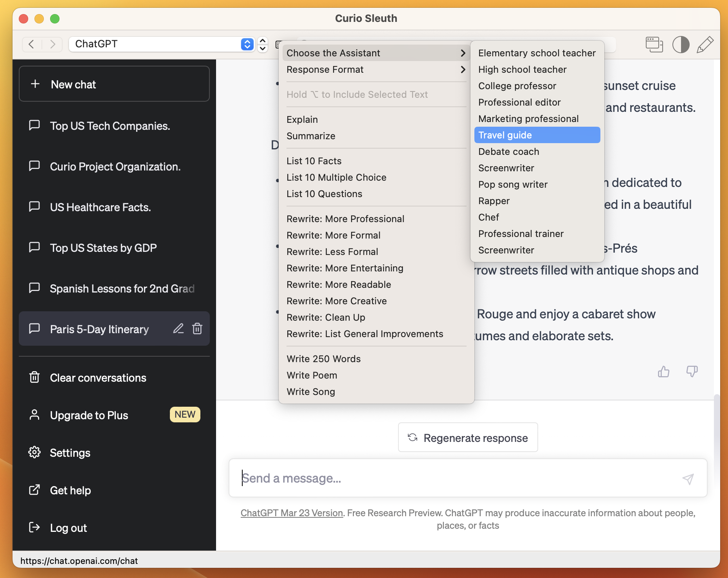Pick Debate coach assistant
The width and height of the screenshot is (728, 578).
(537, 151)
